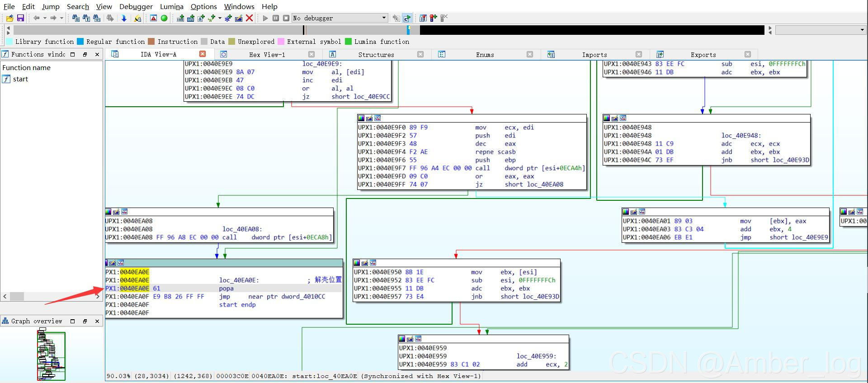The height and width of the screenshot is (383, 868).
Task: Click the create string literal icon
Action: point(201,18)
